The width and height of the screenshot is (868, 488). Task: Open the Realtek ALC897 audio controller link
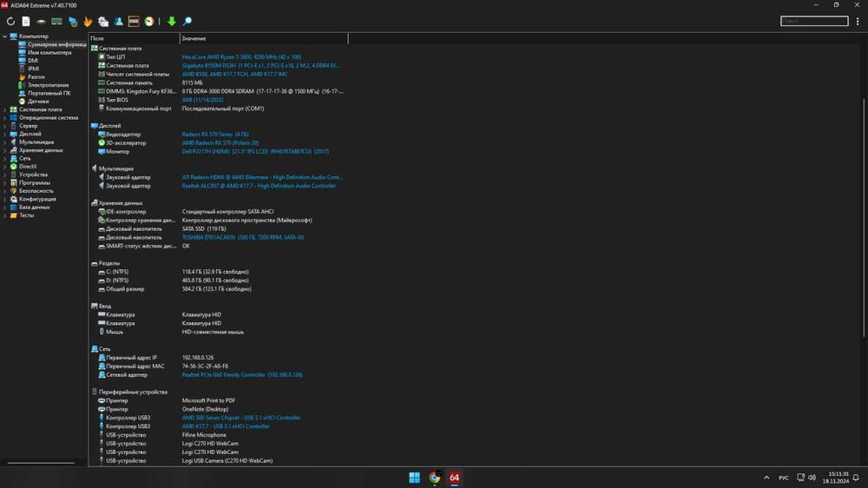(259, 186)
